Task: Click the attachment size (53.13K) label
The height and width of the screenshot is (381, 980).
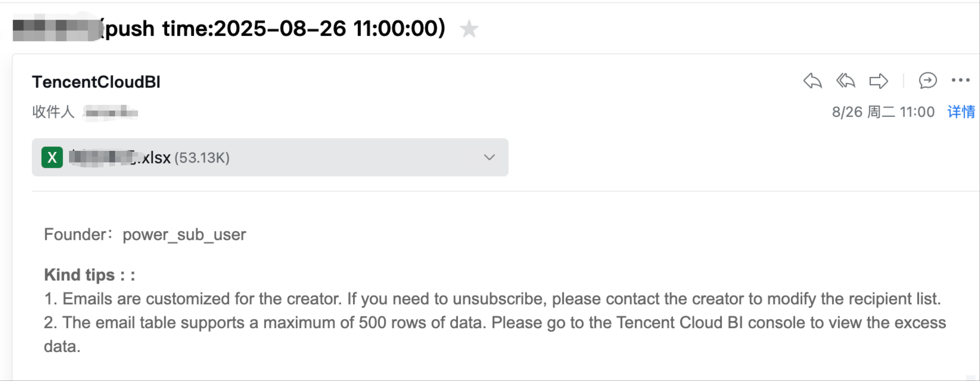Action: pyautogui.click(x=202, y=158)
